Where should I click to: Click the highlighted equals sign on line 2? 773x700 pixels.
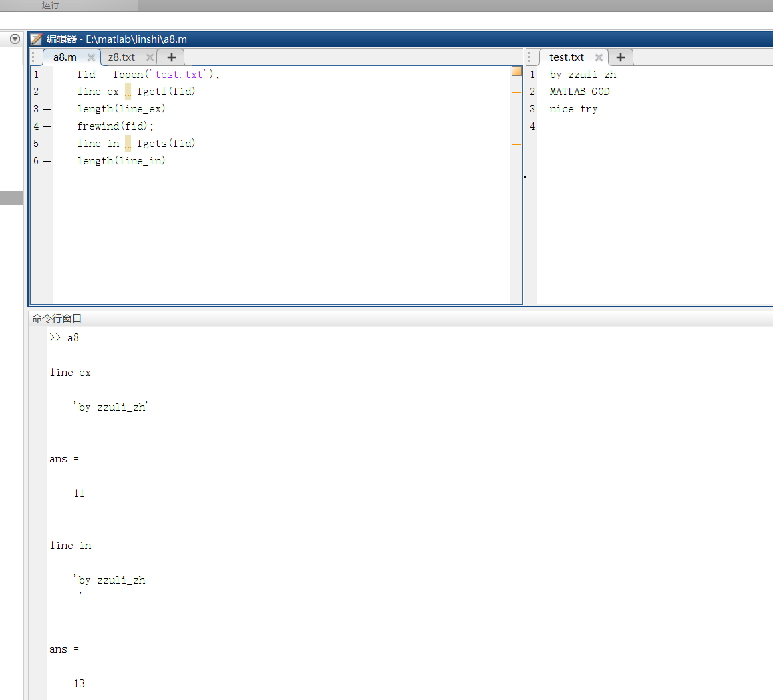[128, 92]
